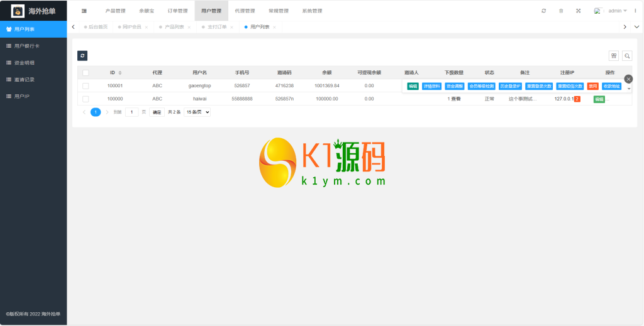Click the 会员等级检测 button

pos(481,86)
